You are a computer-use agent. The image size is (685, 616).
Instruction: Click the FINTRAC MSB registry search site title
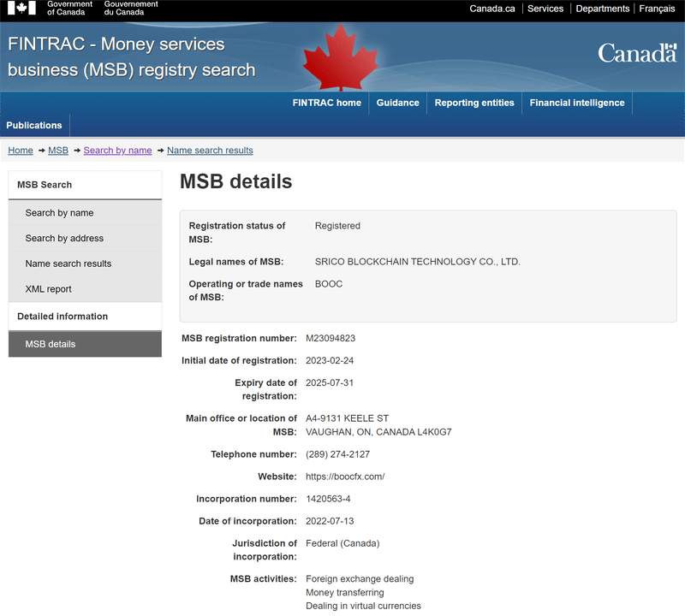tap(132, 57)
